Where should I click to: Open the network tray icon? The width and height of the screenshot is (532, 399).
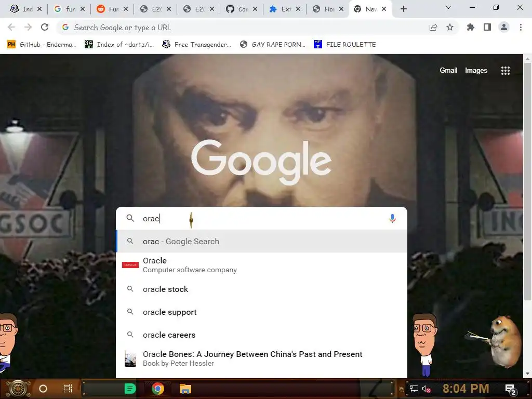point(414,389)
